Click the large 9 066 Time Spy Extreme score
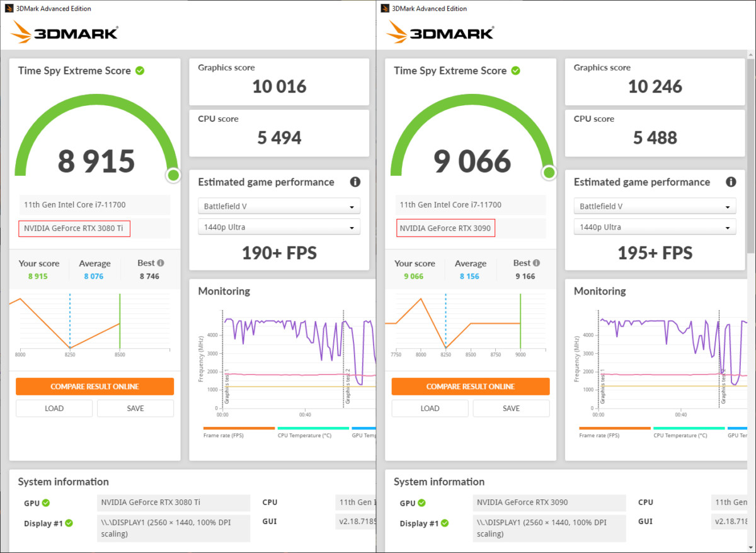This screenshot has height=553, width=756. 472,161
